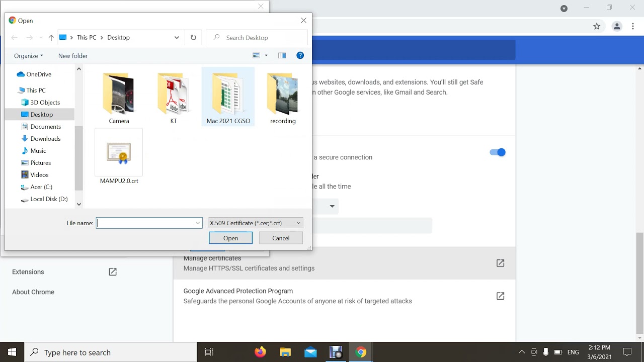
Task: Open the X.509 Certificate file type dropdown
Action: 256,223
